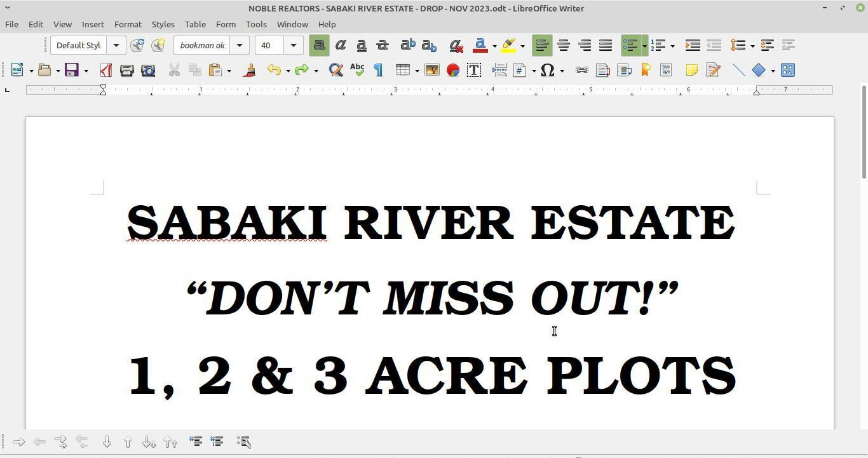This screenshot has width=868, height=458.
Task: Insert a cross-reference
Action: click(x=666, y=70)
